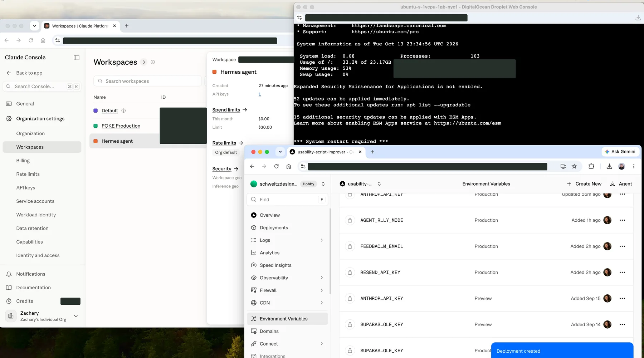Click Deployment created notification
644x358 pixels.
pyautogui.click(x=562, y=350)
